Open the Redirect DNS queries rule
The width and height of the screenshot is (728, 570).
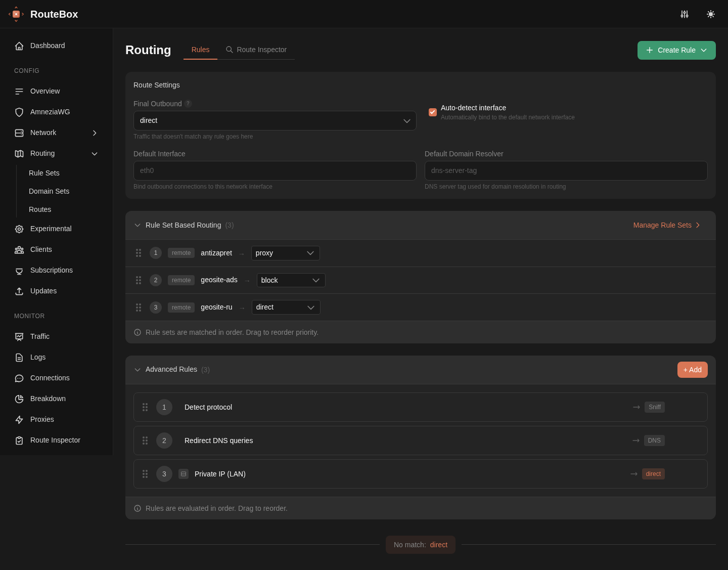(x=421, y=441)
